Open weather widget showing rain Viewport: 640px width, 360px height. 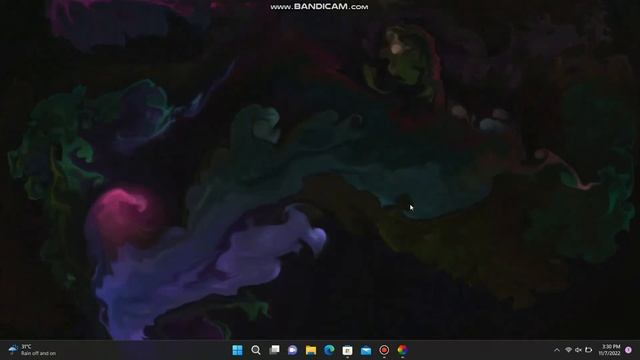pyautogui.click(x=32, y=350)
